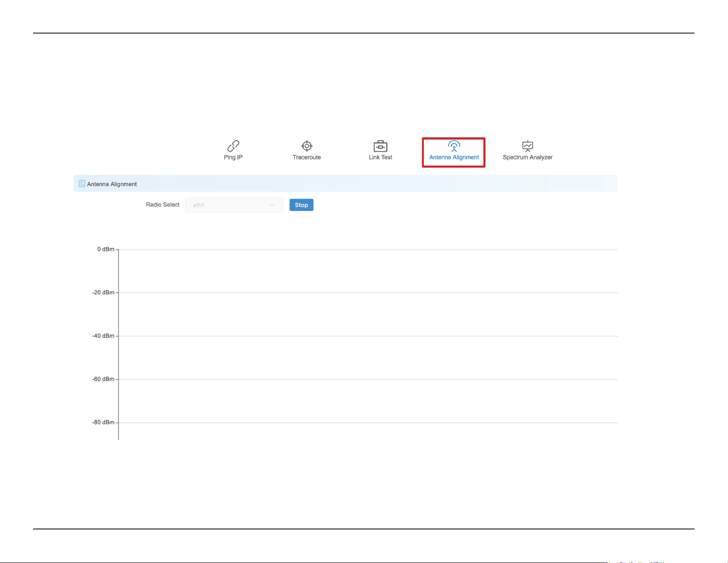Stop the antenna alignment scan
Viewport: 728px width, 563px height.
(x=301, y=205)
